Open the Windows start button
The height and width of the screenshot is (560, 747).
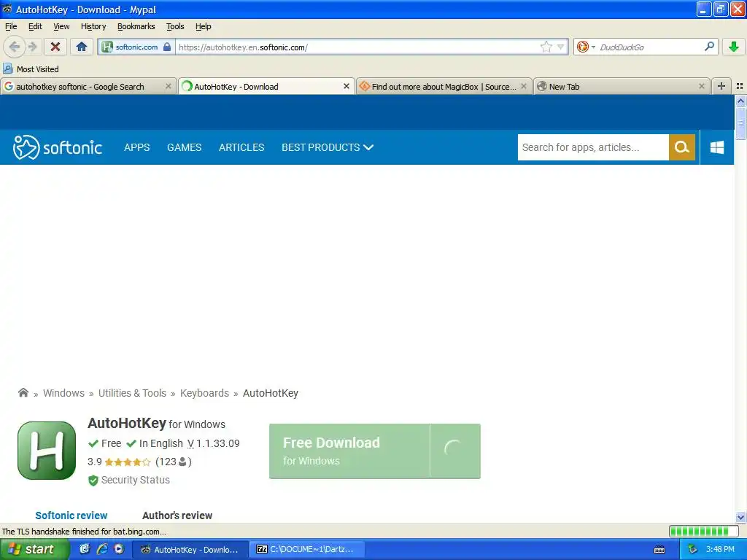tap(34, 549)
